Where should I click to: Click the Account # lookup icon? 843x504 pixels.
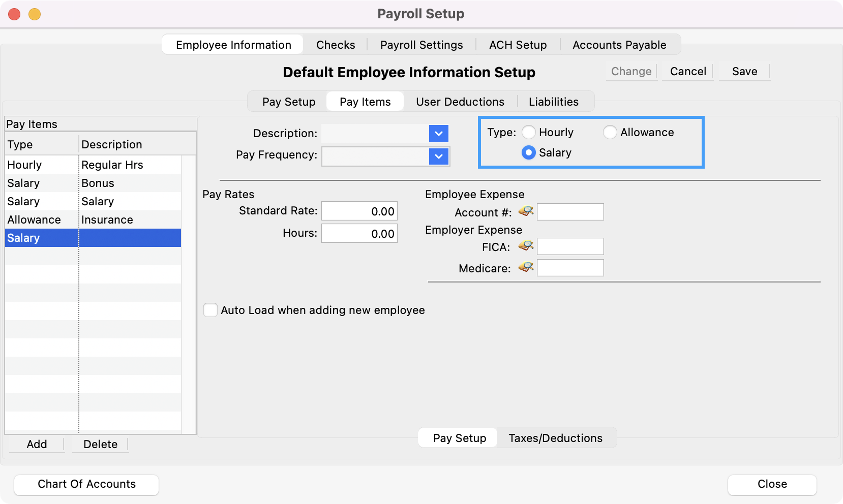pos(526,211)
